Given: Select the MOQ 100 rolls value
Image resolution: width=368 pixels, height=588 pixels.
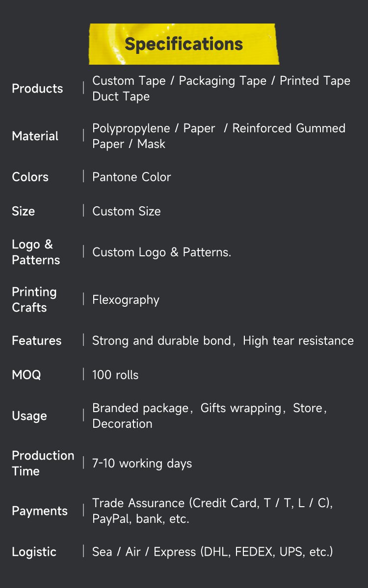Looking at the screenshot, I should [115, 375].
